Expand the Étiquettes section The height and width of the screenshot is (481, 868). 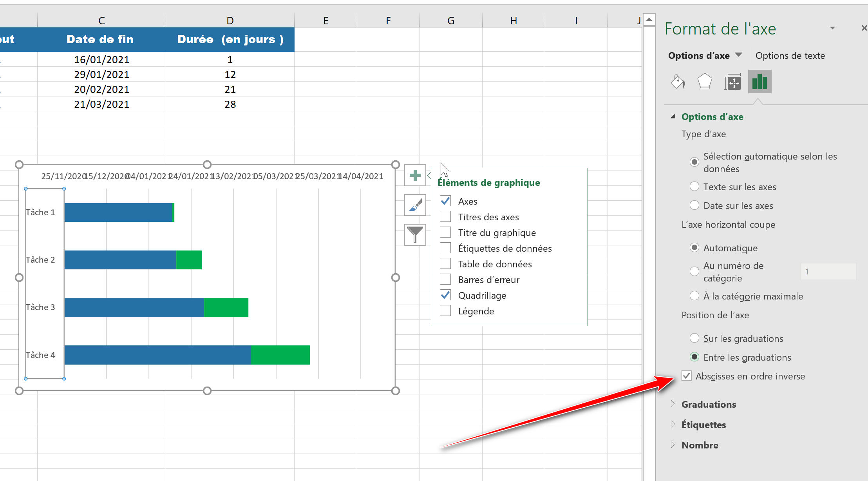(673, 424)
